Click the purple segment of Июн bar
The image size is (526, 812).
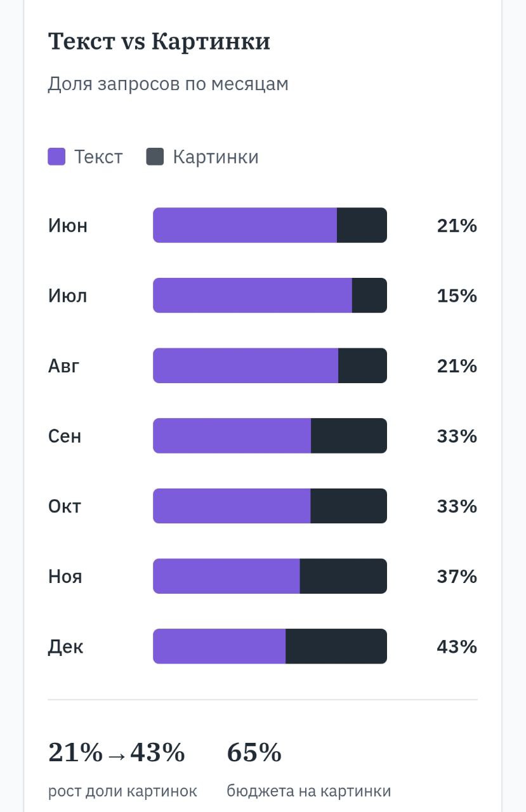tap(244, 225)
